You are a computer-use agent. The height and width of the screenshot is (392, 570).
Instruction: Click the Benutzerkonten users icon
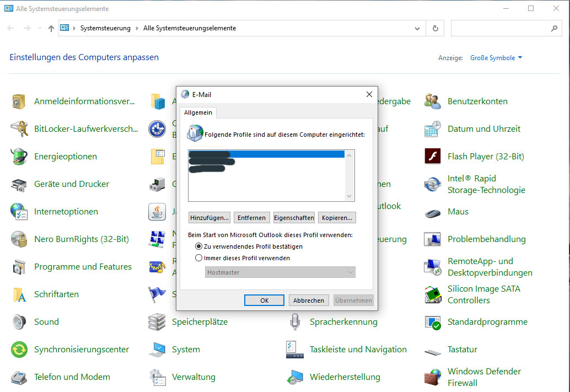[x=433, y=101]
